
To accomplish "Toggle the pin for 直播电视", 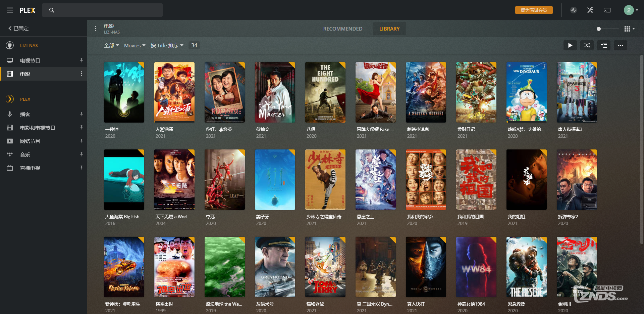I will coord(81,168).
